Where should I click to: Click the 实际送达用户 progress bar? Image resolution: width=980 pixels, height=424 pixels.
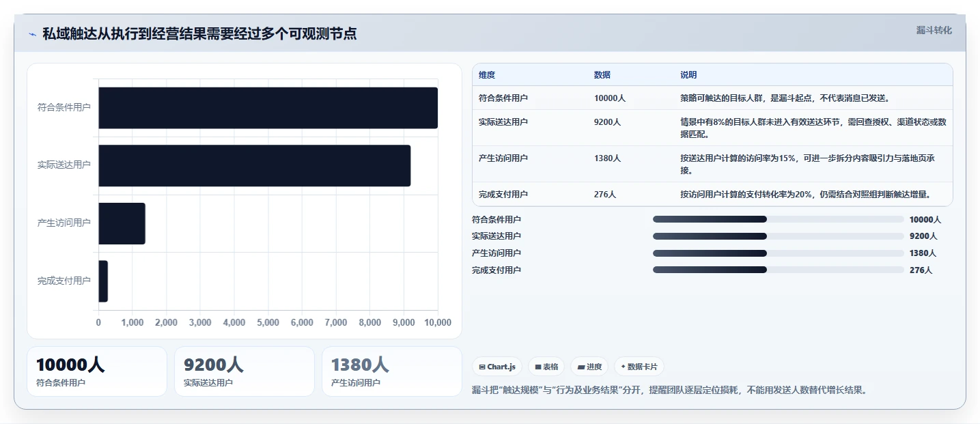tap(779, 236)
